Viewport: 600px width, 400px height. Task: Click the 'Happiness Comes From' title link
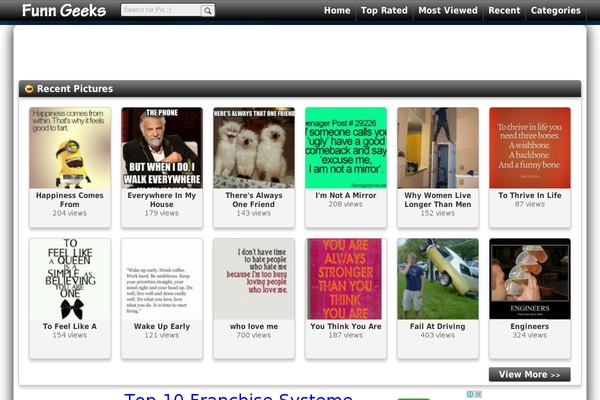point(70,200)
